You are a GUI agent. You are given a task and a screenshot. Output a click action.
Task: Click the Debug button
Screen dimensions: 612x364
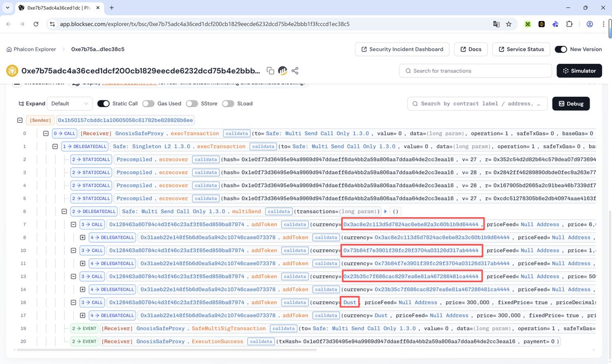571,103
